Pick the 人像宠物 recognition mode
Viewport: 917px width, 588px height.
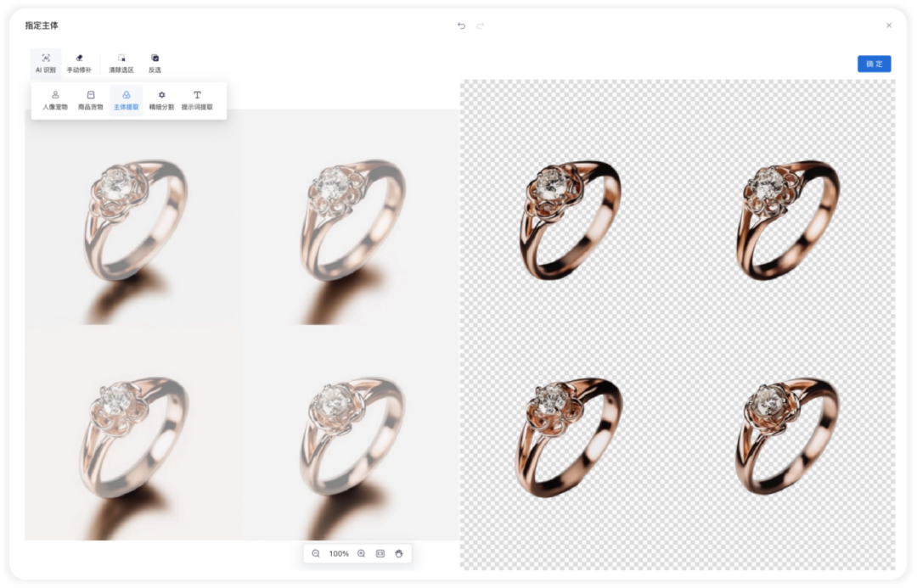(55, 100)
